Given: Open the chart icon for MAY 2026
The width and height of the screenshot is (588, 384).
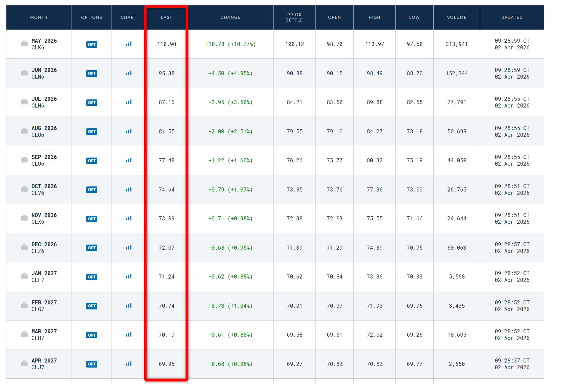Looking at the screenshot, I should click(129, 44).
